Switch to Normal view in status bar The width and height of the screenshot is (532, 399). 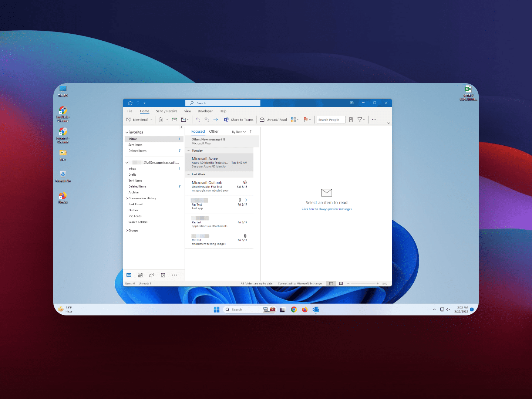tap(331, 284)
